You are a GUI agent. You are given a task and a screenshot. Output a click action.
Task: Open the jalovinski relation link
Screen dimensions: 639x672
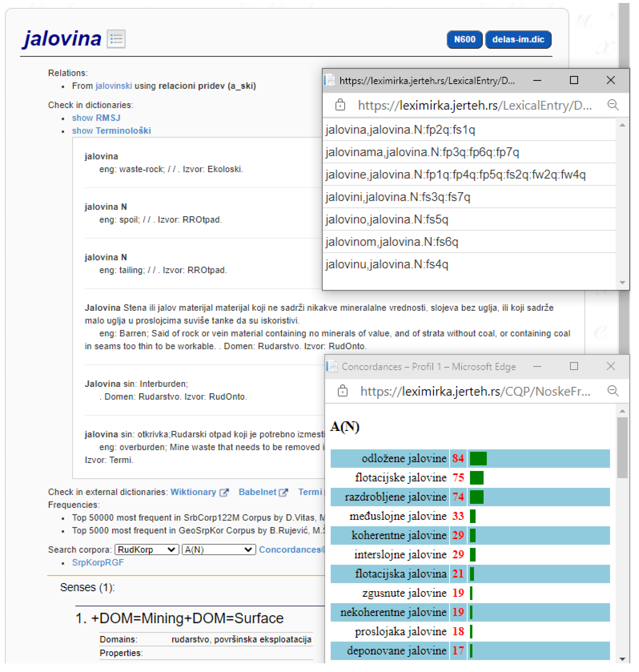114,86
